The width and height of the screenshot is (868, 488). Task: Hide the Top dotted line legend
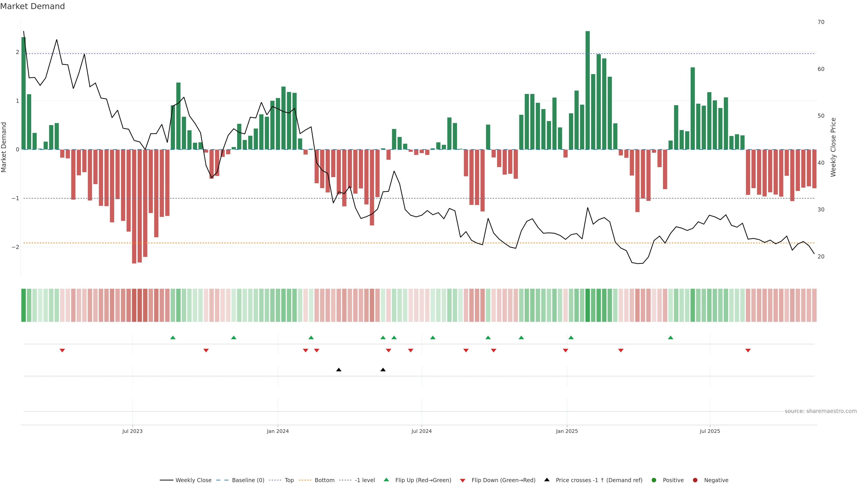(x=289, y=480)
